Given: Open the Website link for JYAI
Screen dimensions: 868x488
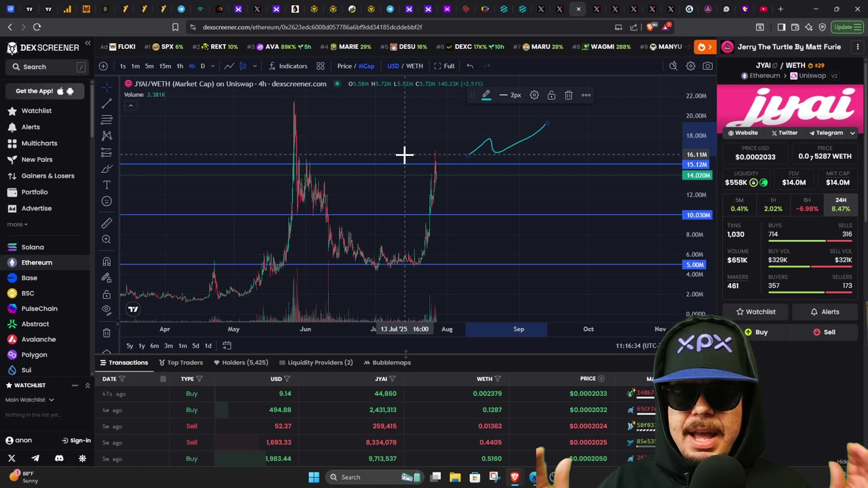Looking at the screenshot, I should [x=742, y=133].
